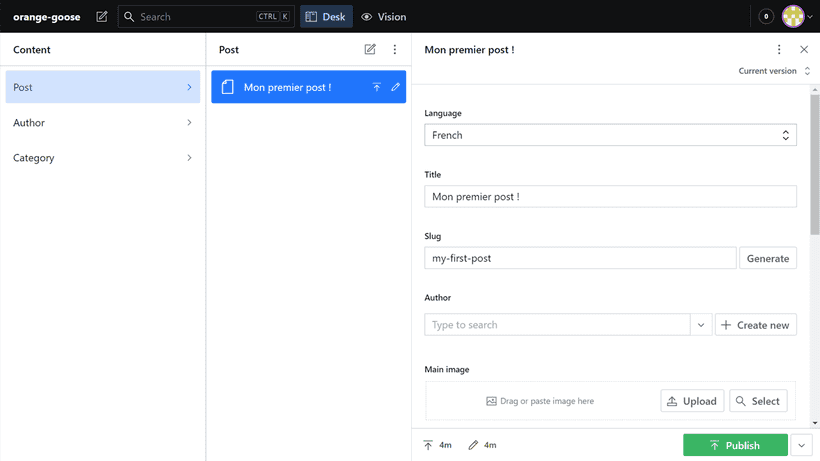Click the document page icon in the list item

pyautogui.click(x=227, y=87)
